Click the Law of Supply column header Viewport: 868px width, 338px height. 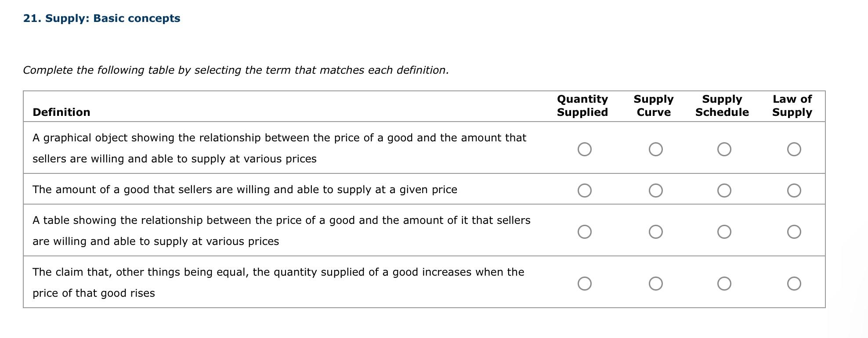pyautogui.click(x=792, y=106)
